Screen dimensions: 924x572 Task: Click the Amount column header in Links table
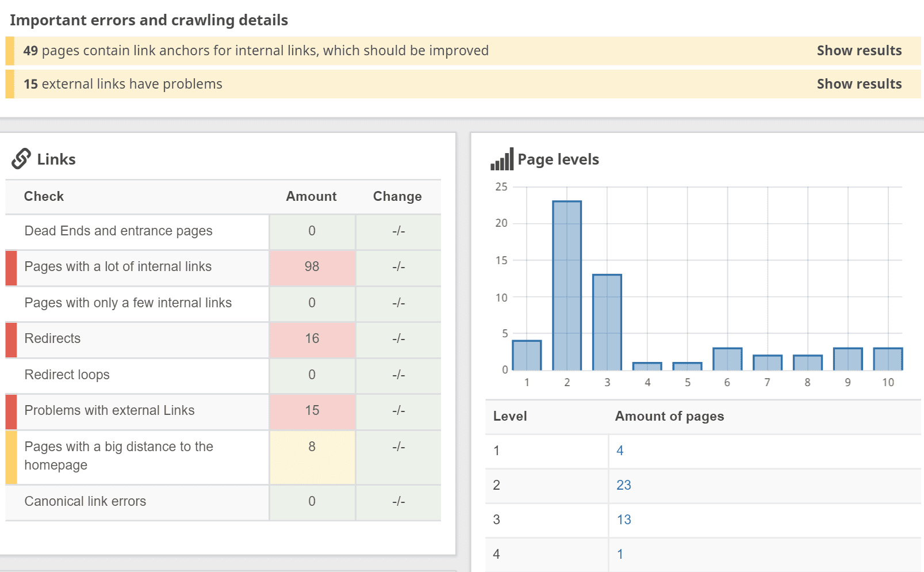coord(311,196)
